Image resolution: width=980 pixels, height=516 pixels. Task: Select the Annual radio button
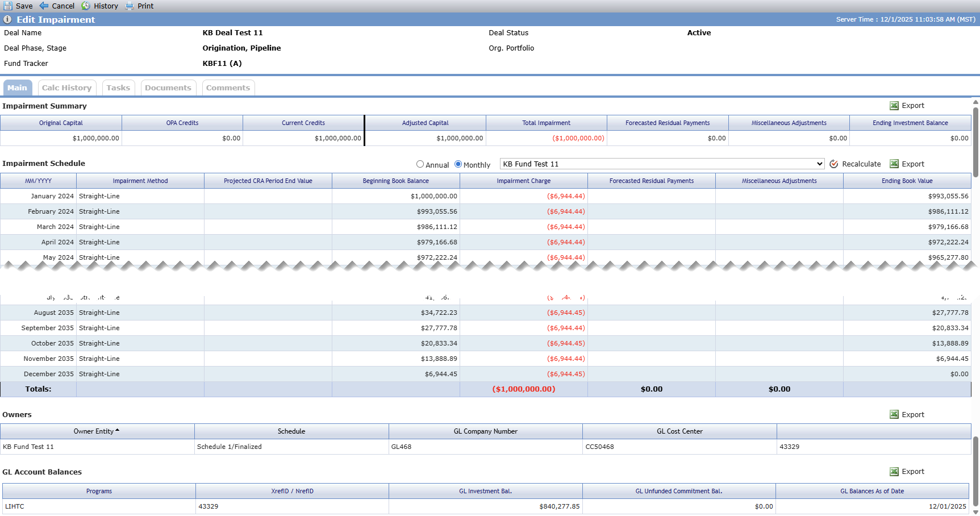pyautogui.click(x=420, y=164)
